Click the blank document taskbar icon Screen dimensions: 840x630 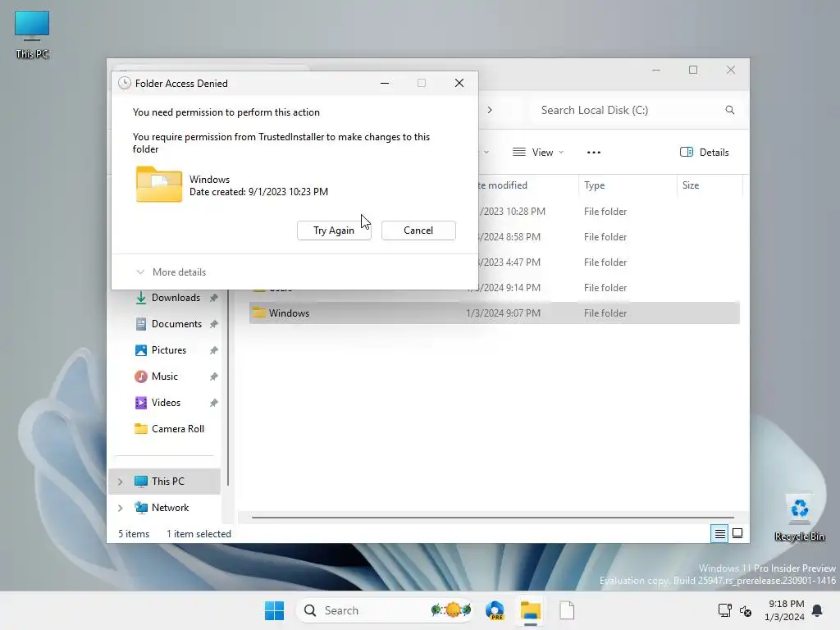coord(567,610)
